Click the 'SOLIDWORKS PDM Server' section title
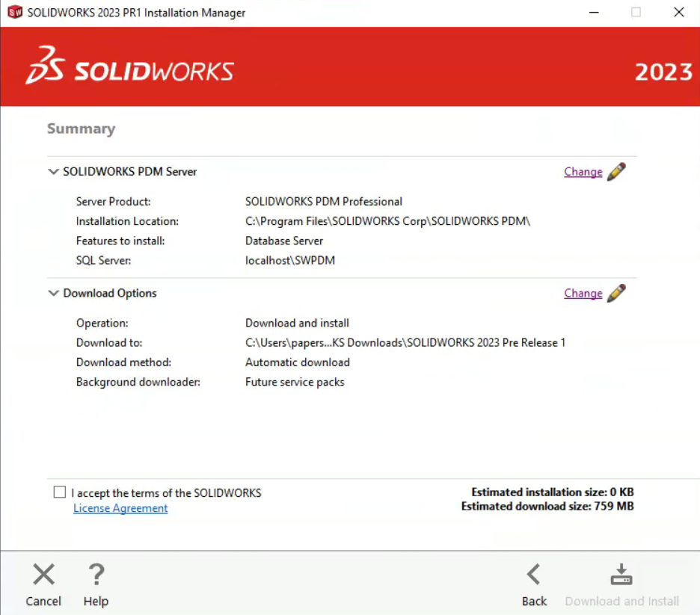Viewport: 700px width, 615px height. [130, 172]
